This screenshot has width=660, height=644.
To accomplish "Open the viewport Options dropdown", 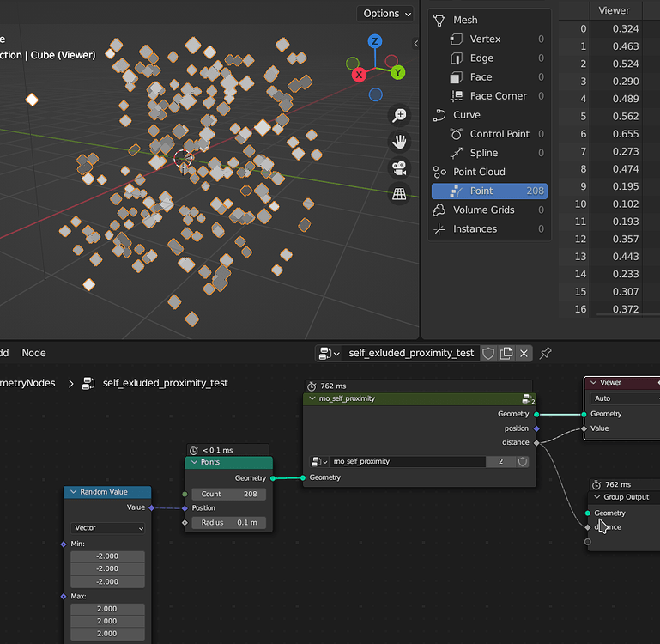I will pyautogui.click(x=385, y=14).
